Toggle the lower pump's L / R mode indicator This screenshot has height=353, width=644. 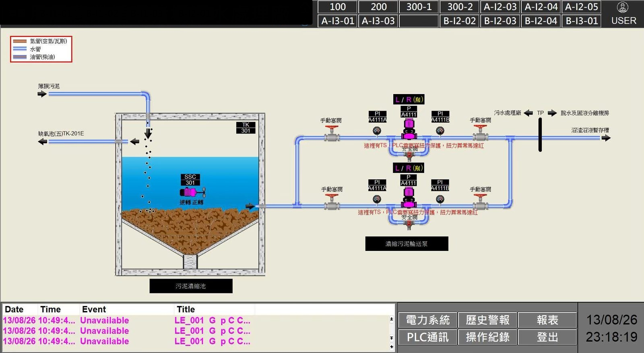click(x=409, y=168)
